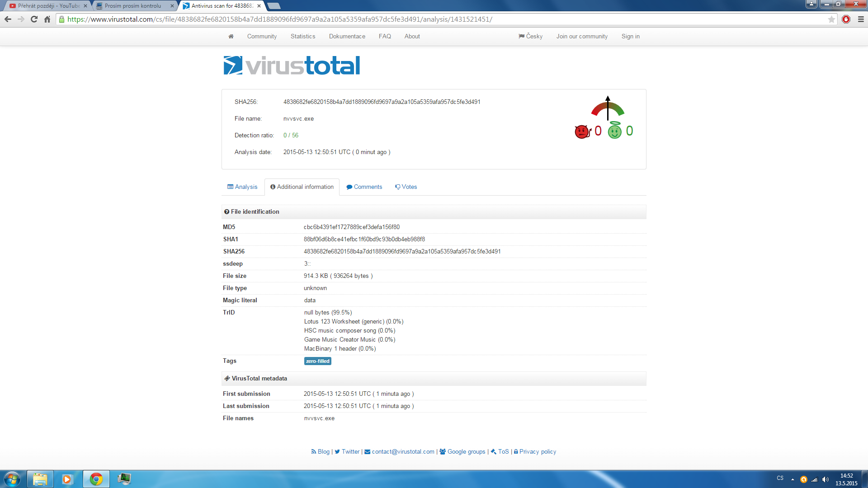The width and height of the screenshot is (868, 488).
Task: Click the File identification section header
Action: 434,211
